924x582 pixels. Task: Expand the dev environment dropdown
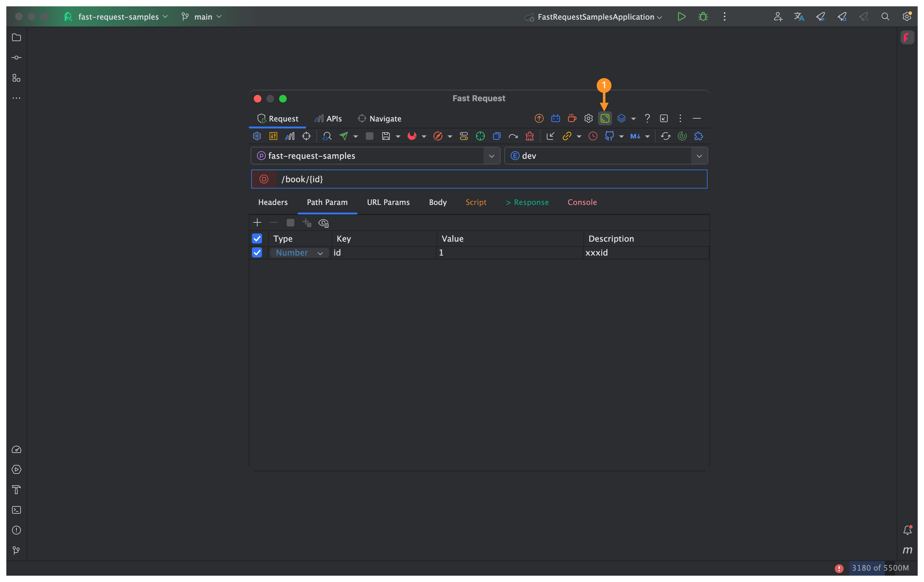point(699,156)
